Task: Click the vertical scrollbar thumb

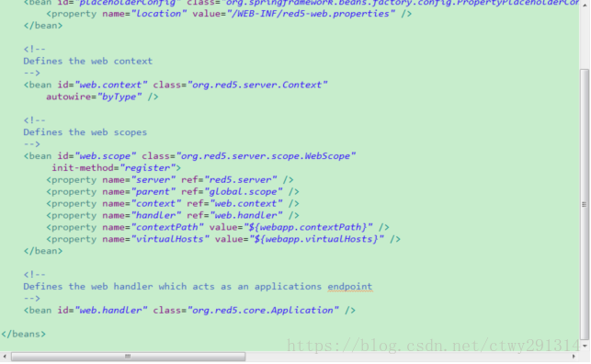Action: pos(585,204)
